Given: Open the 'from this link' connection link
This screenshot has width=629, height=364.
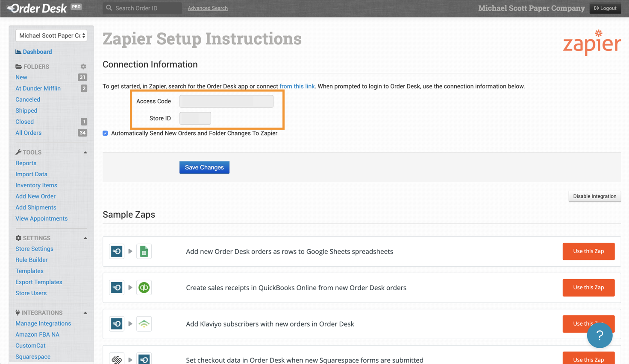Looking at the screenshot, I should (x=297, y=86).
